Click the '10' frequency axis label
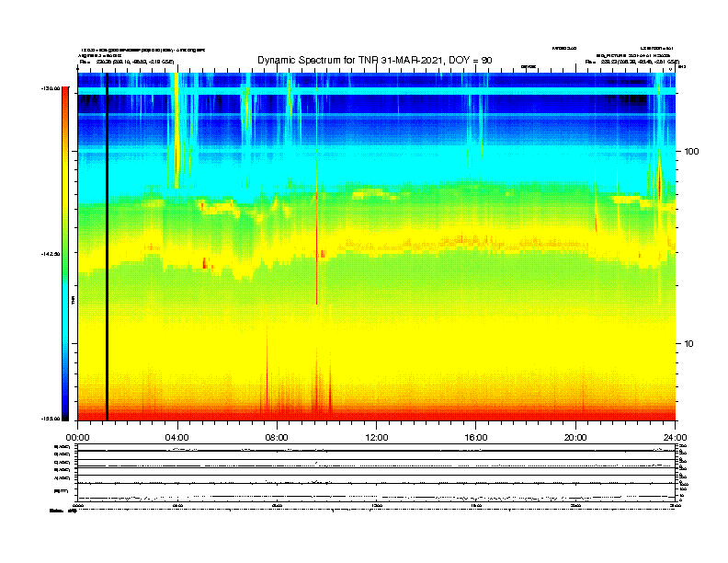Viewport: 728px width, 563px height. pos(688,344)
